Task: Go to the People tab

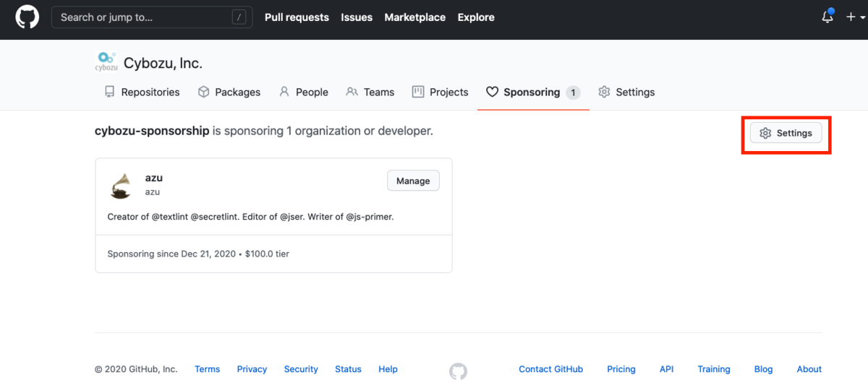Action: pyautogui.click(x=303, y=92)
